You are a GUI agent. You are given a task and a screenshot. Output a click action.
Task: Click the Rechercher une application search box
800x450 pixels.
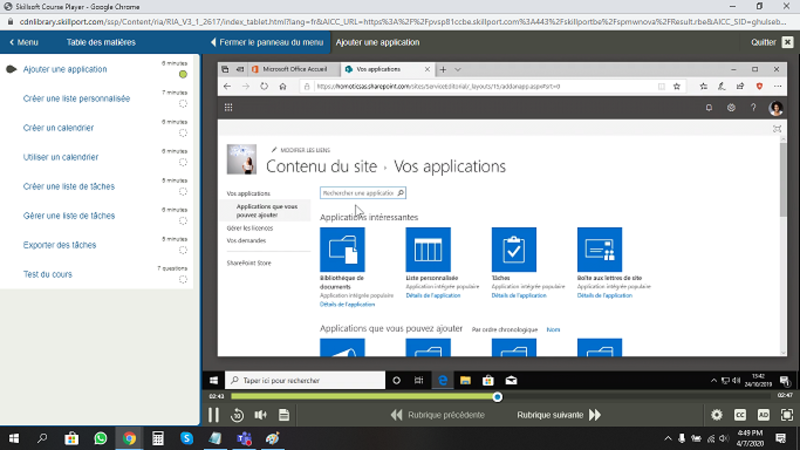click(x=363, y=193)
